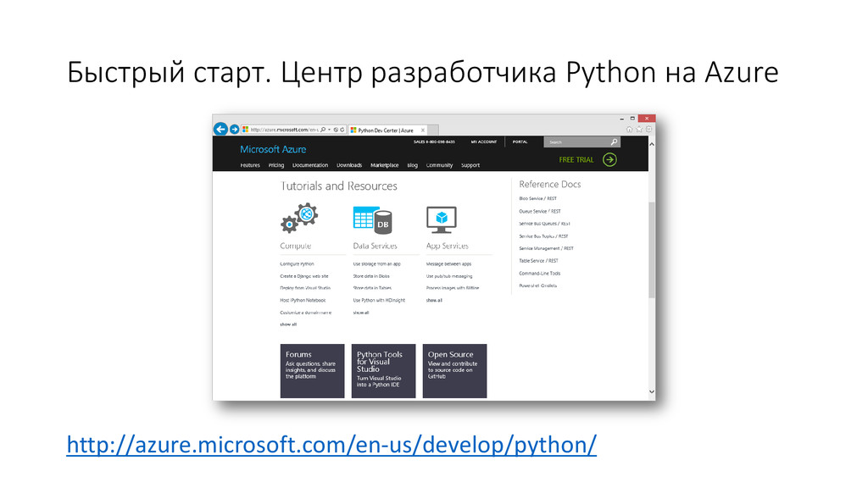The height and width of the screenshot is (488, 868).
Task: Open Configure Python link
Action: (297, 264)
